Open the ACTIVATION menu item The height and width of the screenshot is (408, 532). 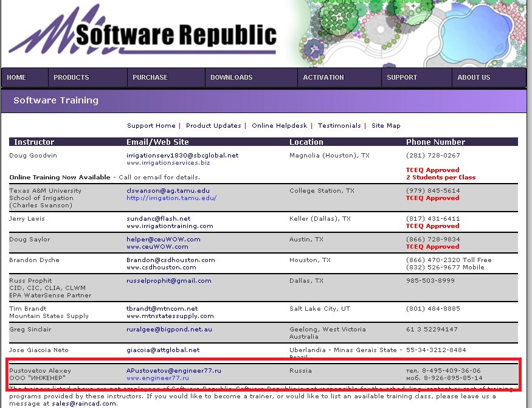[323, 77]
